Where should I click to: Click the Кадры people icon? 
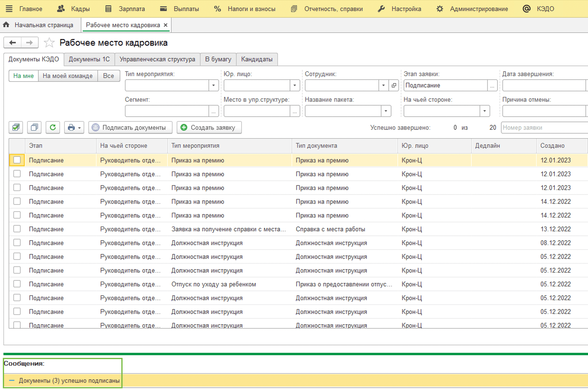(61, 9)
